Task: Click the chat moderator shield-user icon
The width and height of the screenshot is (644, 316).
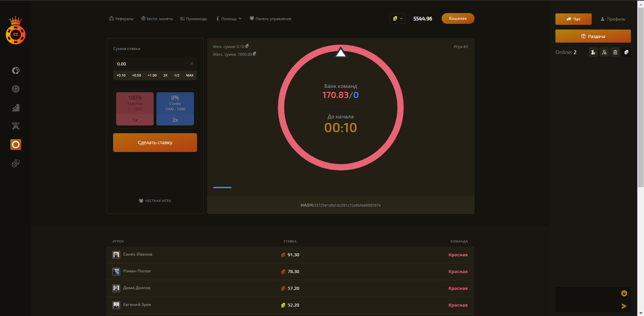Action: coord(593,52)
